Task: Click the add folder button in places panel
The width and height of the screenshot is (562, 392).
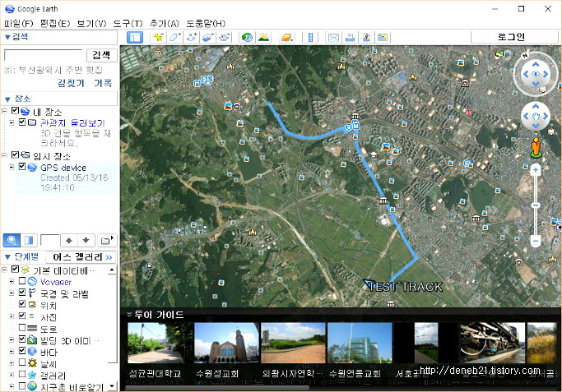Action: pos(107,240)
